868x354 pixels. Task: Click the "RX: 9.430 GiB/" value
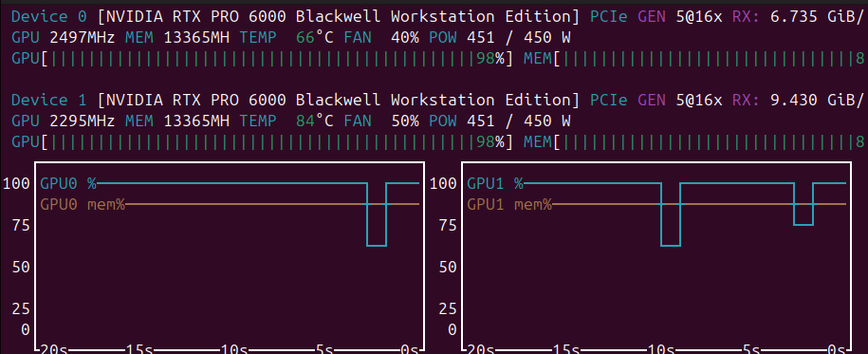click(798, 101)
